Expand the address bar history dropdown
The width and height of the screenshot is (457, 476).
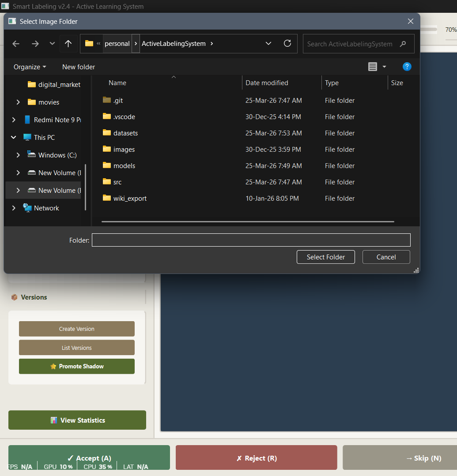pyautogui.click(x=268, y=43)
